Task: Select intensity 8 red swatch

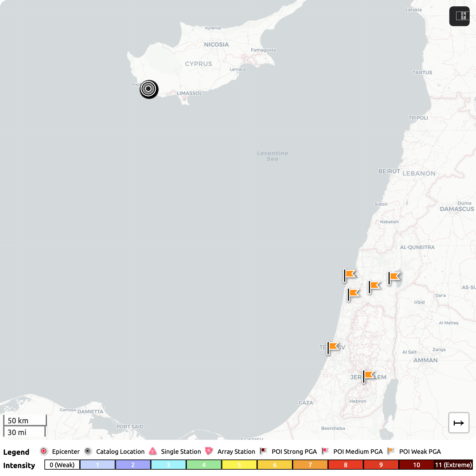Action: pyautogui.click(x=346, y=465)
